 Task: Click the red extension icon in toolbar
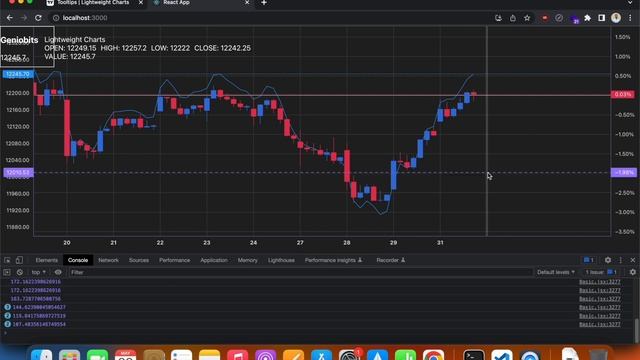544,18
